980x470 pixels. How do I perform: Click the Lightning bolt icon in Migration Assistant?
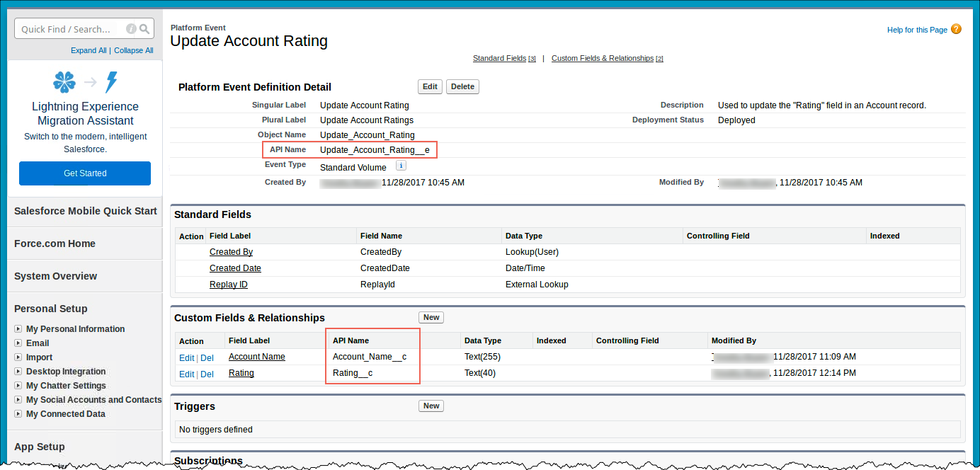[x=111, y=82]
